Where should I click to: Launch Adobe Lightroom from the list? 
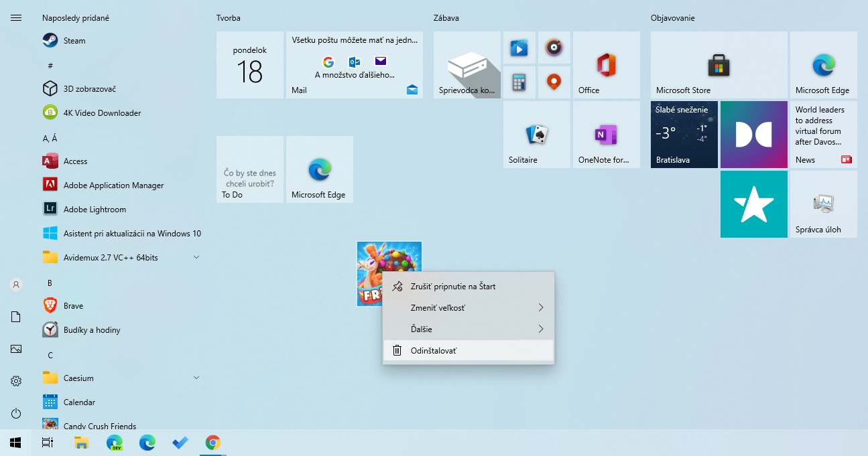(121, 210)
